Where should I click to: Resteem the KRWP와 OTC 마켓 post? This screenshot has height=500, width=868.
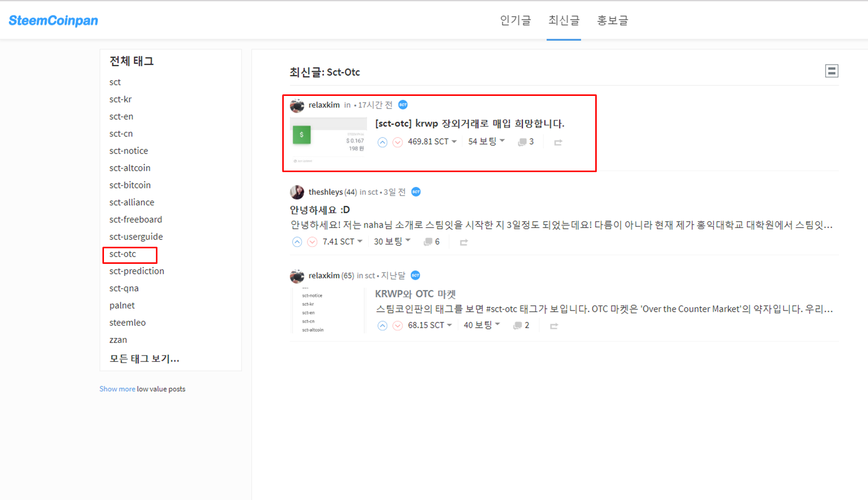(554, 326)
